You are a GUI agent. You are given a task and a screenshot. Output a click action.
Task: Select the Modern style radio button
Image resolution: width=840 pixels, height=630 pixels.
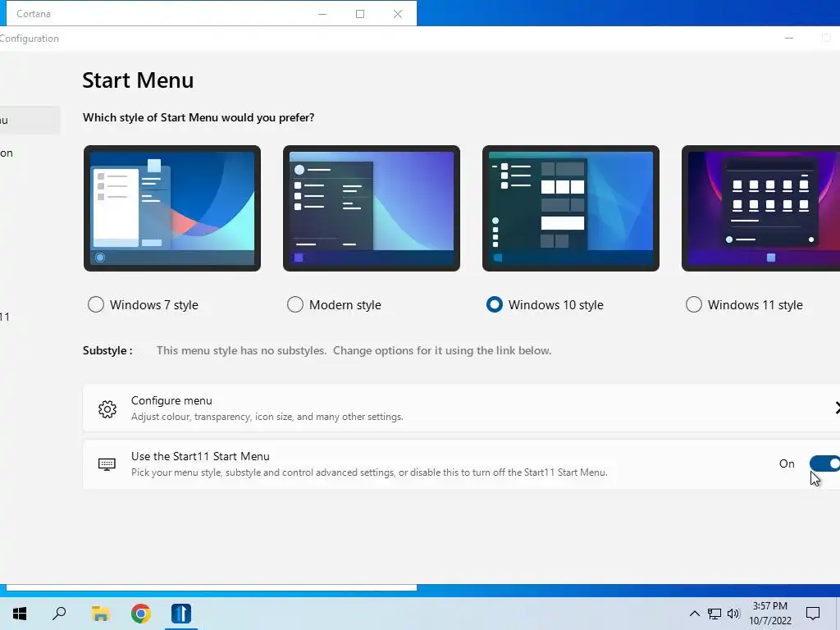tap(295, 305)
